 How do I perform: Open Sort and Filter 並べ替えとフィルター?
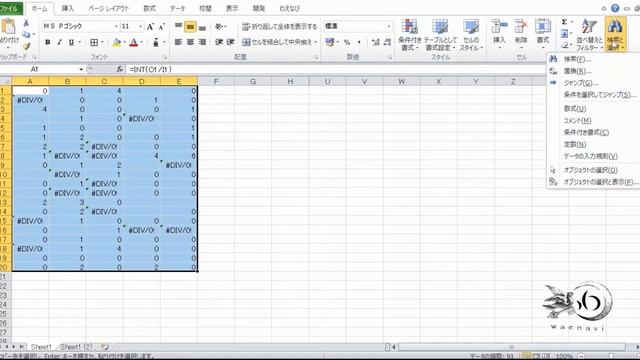pos(589,35)
